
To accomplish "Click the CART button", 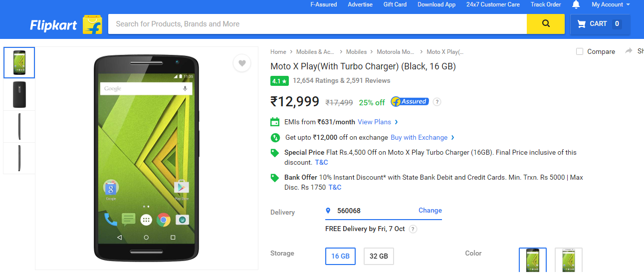I will pyautogui.click(x=600, y=24).
